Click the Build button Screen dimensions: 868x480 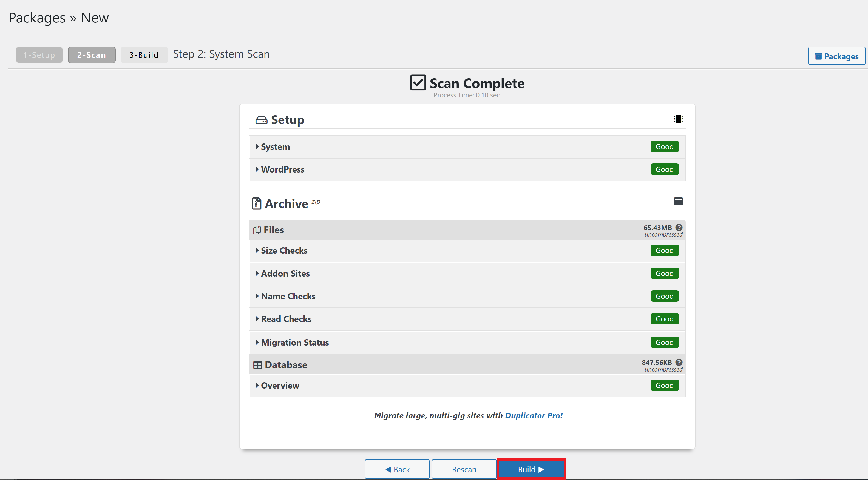coord(531,469)
